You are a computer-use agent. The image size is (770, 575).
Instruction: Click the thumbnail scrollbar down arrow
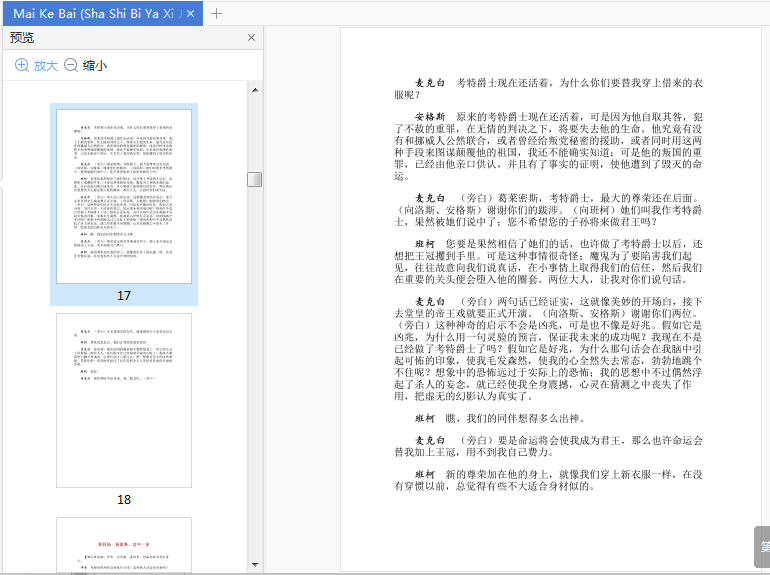255,564
